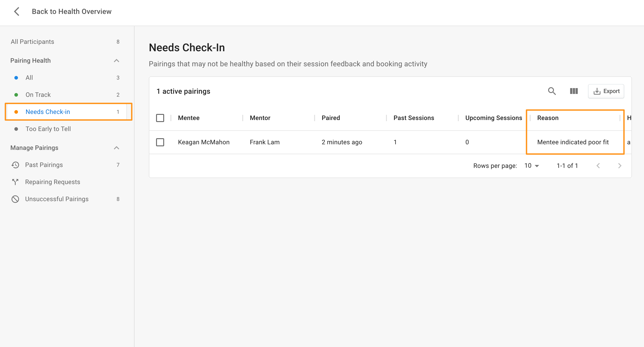644x347 pixels.
Task: Go to the previous page arrow
Action: point(598,166)
